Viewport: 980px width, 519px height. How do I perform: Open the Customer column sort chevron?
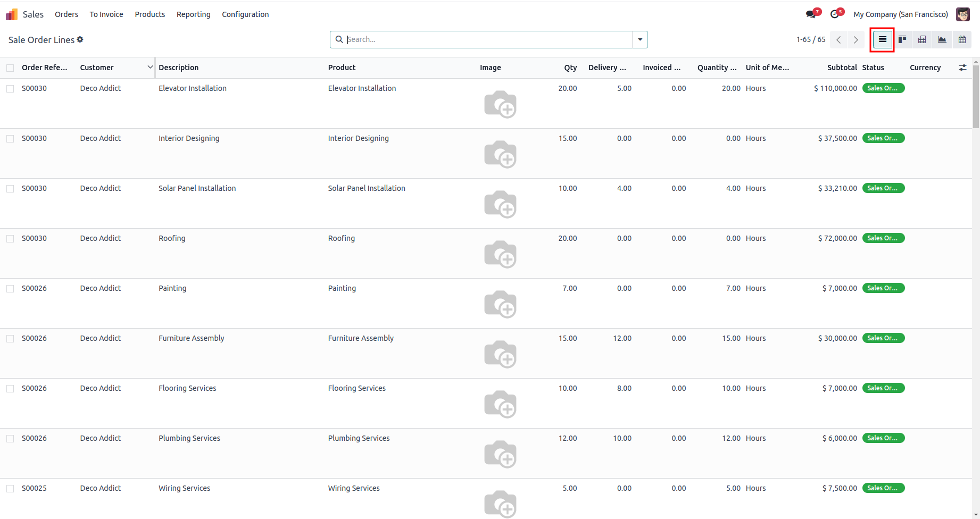tap(150, 67)
